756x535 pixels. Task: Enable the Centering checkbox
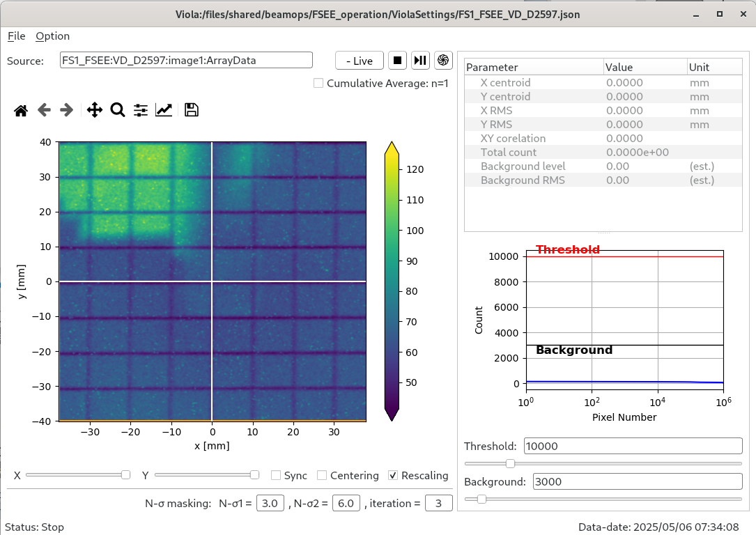pyautogui.click(x=322, y=475)
